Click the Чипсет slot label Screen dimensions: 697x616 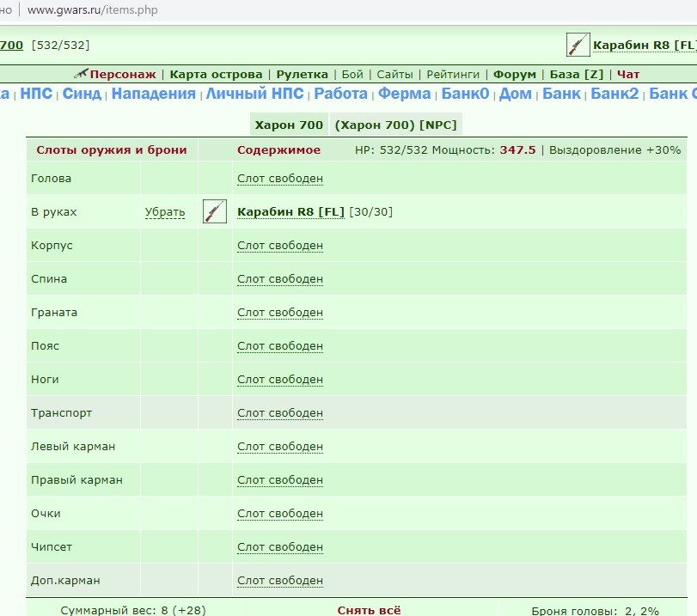(x=52, y=547)
